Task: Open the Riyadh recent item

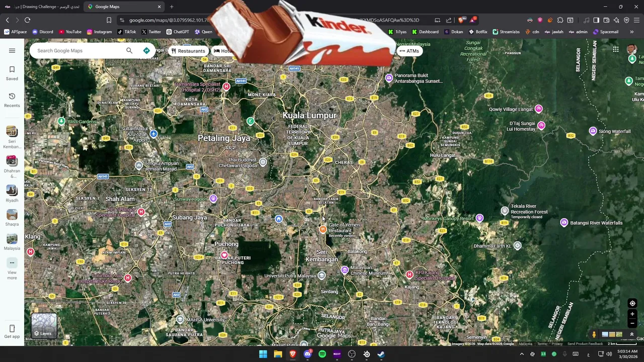Action: coord(12,193)
